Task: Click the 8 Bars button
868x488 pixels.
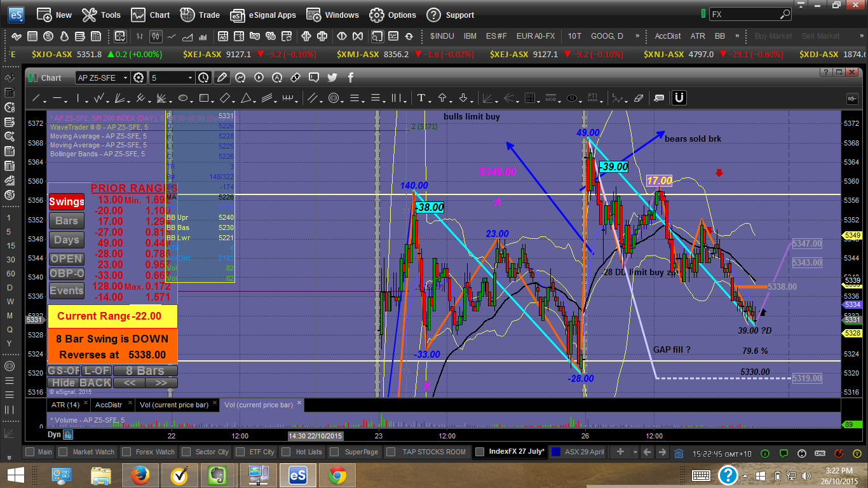Action: [146, 370]
